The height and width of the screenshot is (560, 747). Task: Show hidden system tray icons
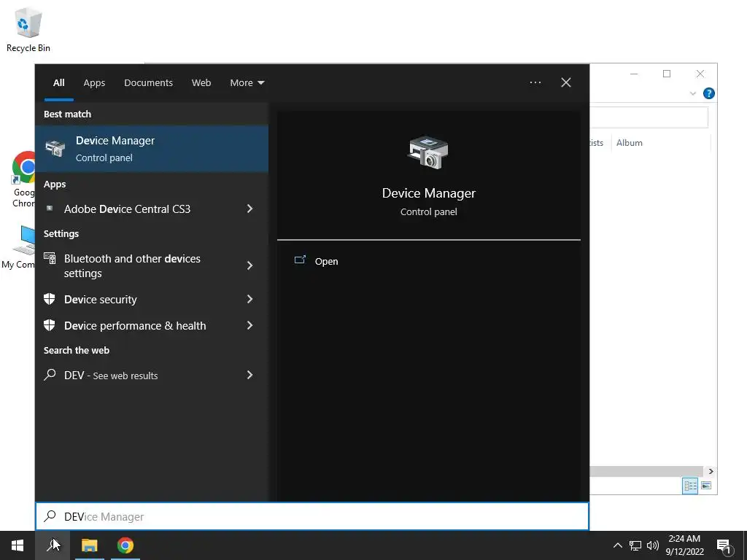tap(617, 545)
